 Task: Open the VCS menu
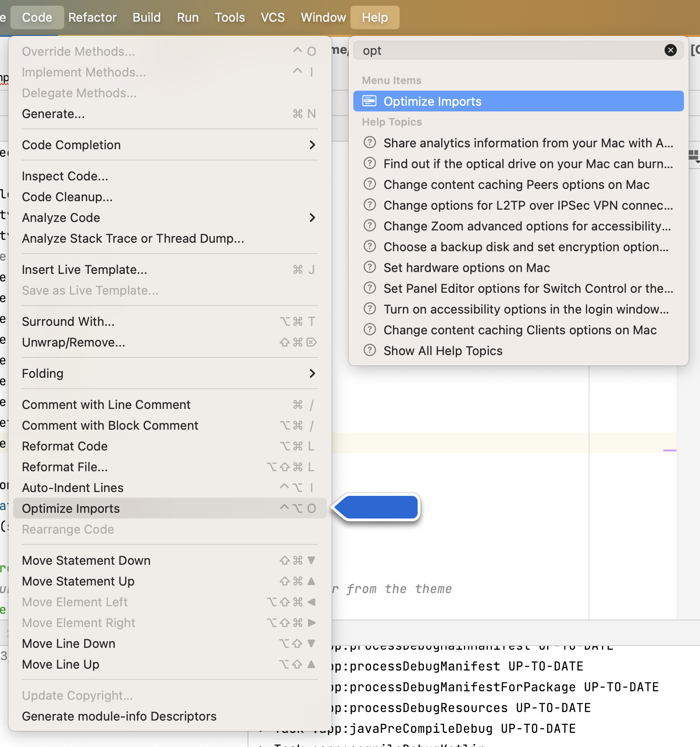pyautogui.click(x=273, y=17)
